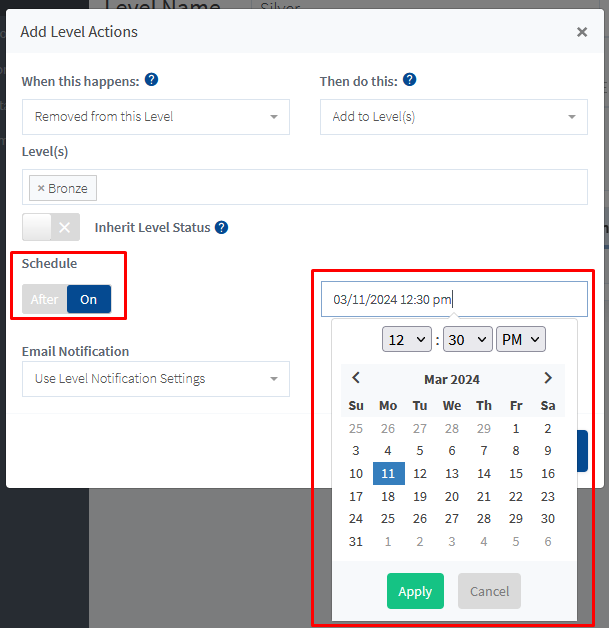
Task: Select the On schedule option
Action: (89, 299)
